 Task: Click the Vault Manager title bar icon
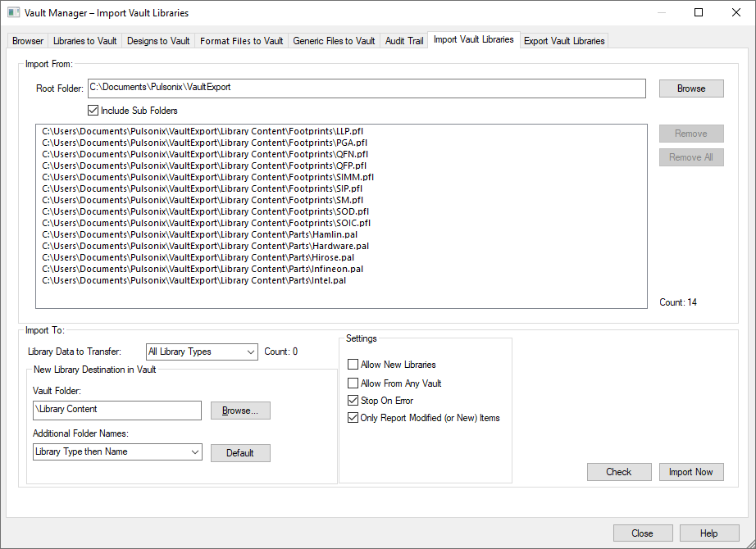click(x=14, y=13)
